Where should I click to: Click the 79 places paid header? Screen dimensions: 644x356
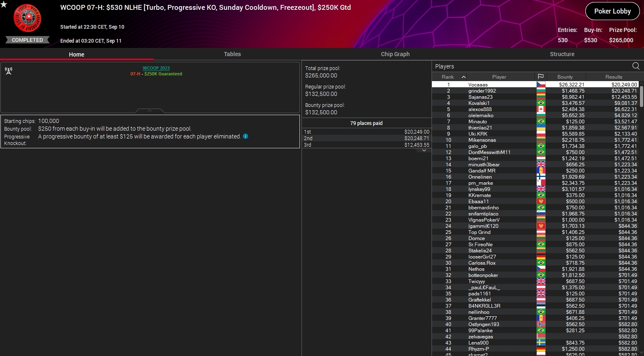(x=366, y=123)
